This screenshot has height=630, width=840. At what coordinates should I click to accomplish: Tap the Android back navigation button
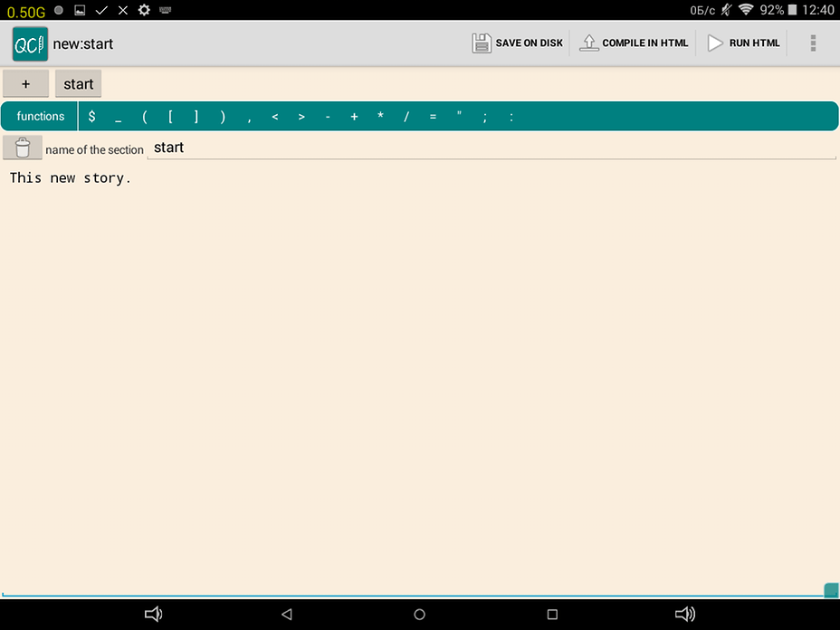click(x=287, y=614)
